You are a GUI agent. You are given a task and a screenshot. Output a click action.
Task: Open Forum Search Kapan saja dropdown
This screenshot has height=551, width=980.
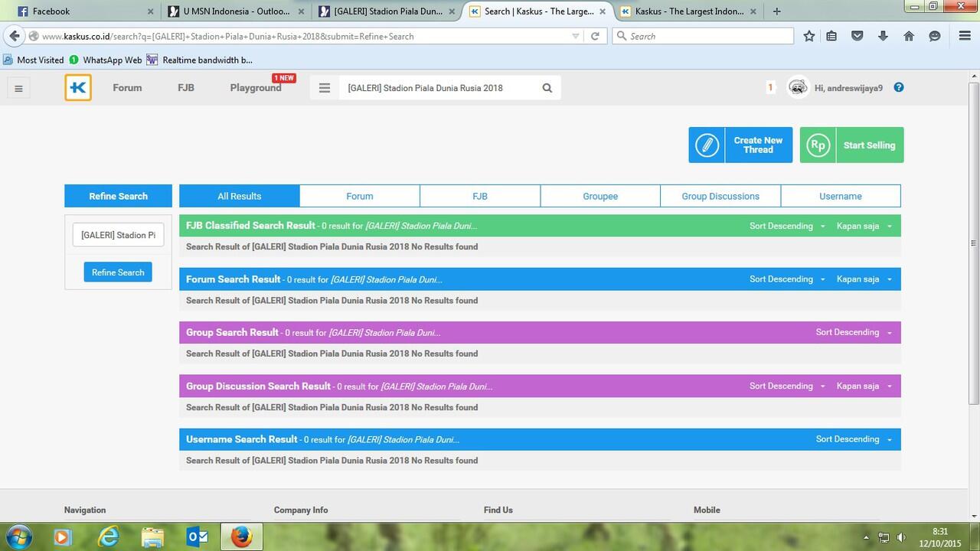pyautogui.click(x=864, y=279)
